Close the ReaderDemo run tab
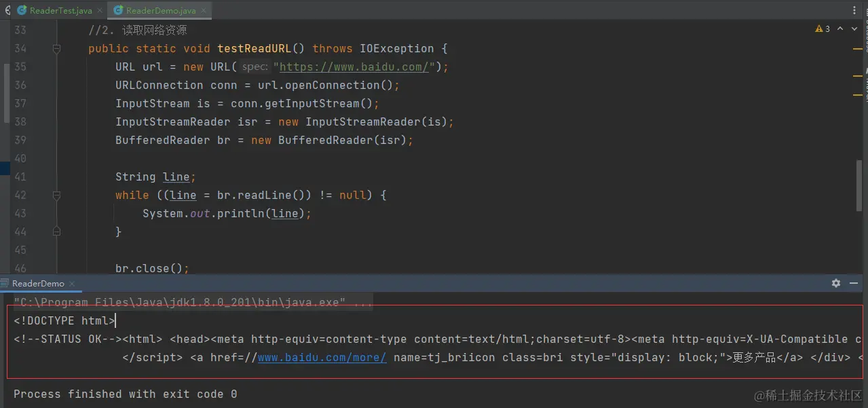The height and width of the screenshot is (408, 868). (x=73, y=284)
